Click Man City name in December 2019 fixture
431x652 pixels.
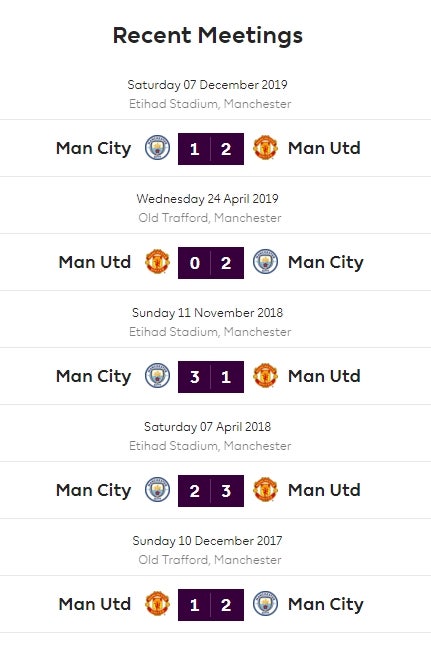pyautogui.click(x=94, y=149)
